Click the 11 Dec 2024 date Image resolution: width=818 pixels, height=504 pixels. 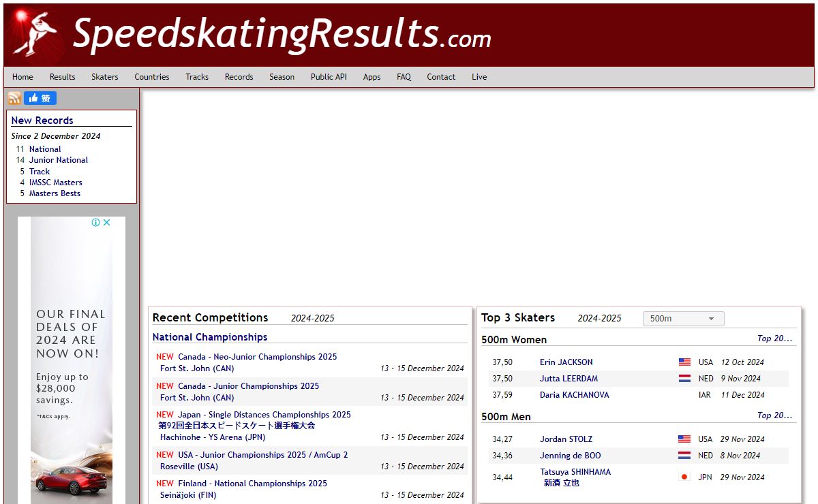click(742, 395)
